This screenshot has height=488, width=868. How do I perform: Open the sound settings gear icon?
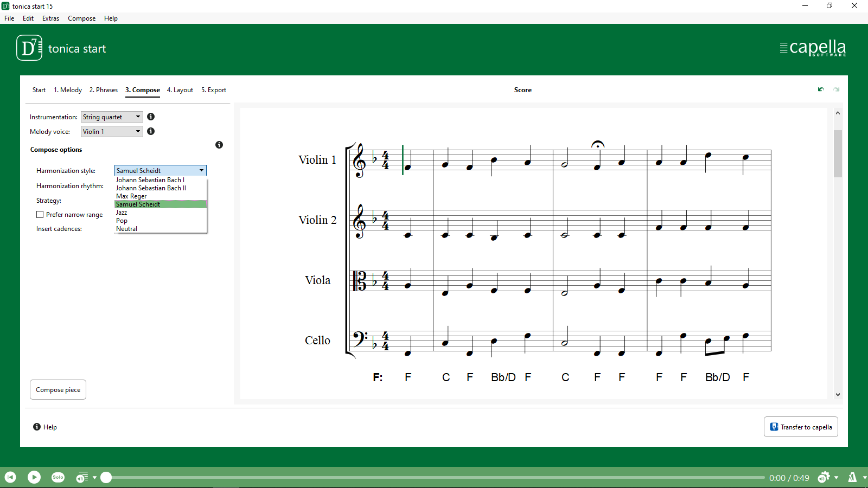click(x=824, y=477)
